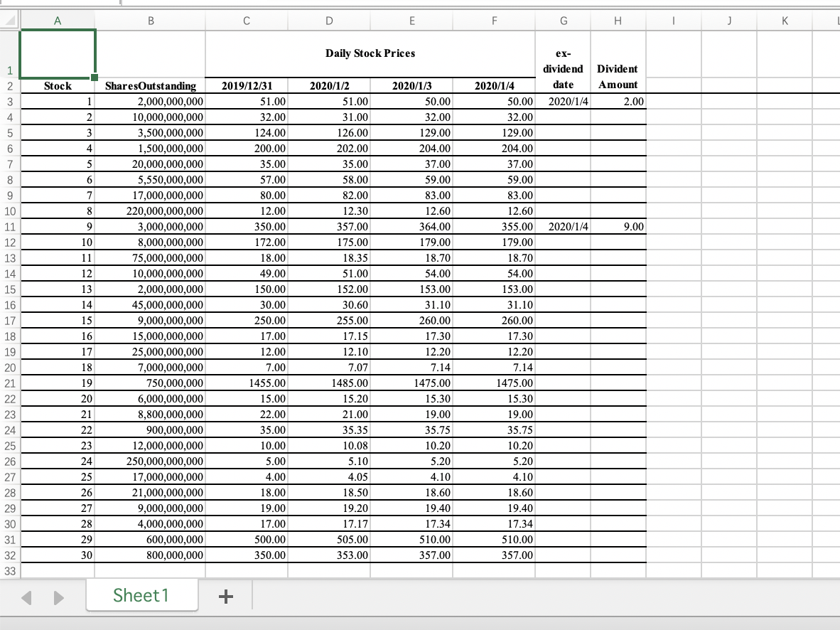Click the left sheet navigation arrow
The width and height of the screenshot is (840, 630).
coord(26,598)
